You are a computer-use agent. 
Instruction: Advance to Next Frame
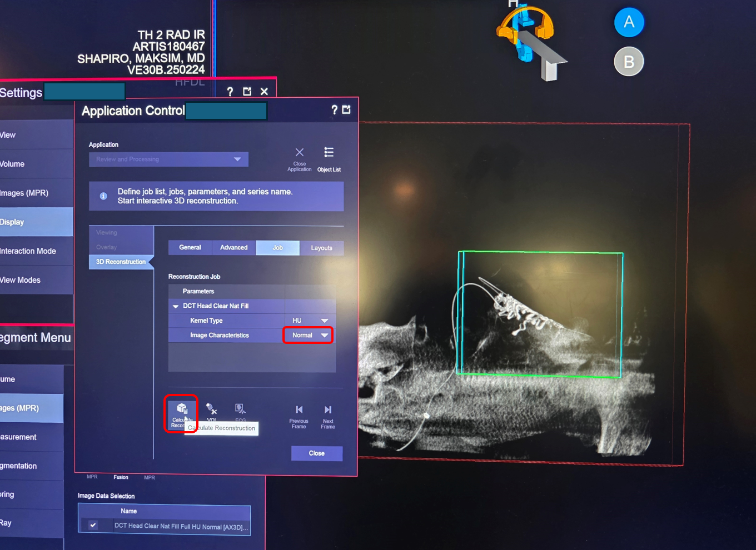(x=328, y=410)
